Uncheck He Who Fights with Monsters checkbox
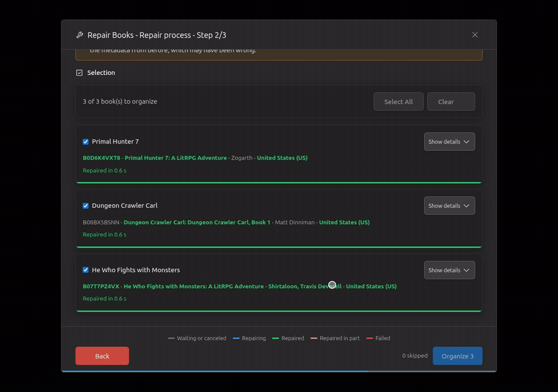The width and height of the screenshot is (558, 392). click(86, 269)
